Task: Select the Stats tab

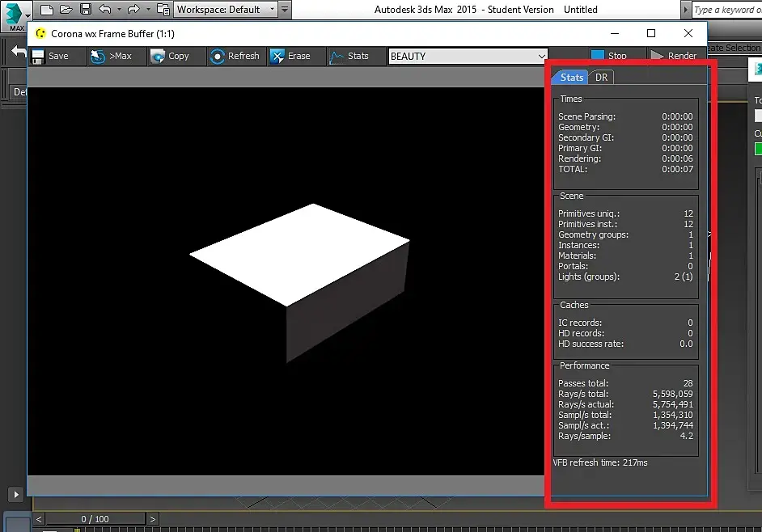Action: [571, 78]
